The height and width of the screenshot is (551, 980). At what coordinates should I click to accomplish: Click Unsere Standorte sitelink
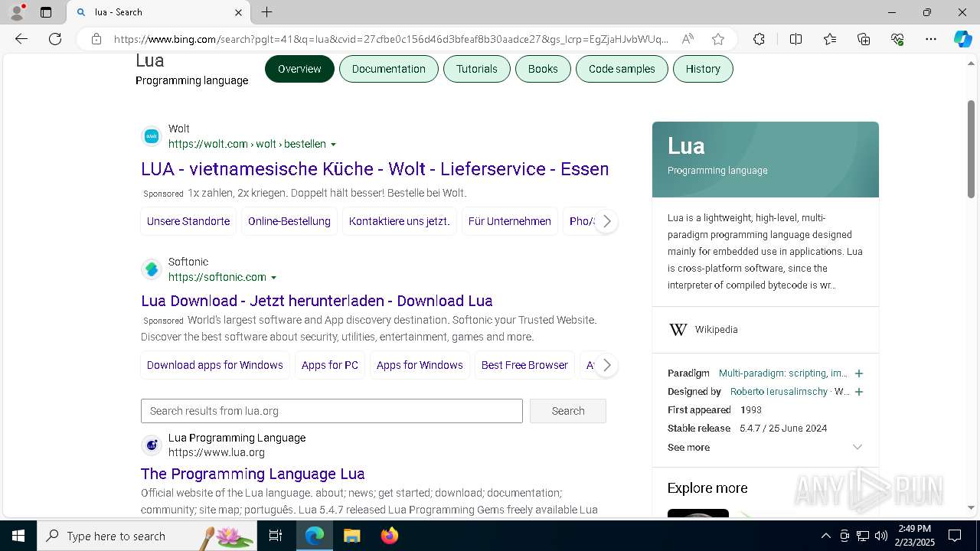click(x=188, y=221)
